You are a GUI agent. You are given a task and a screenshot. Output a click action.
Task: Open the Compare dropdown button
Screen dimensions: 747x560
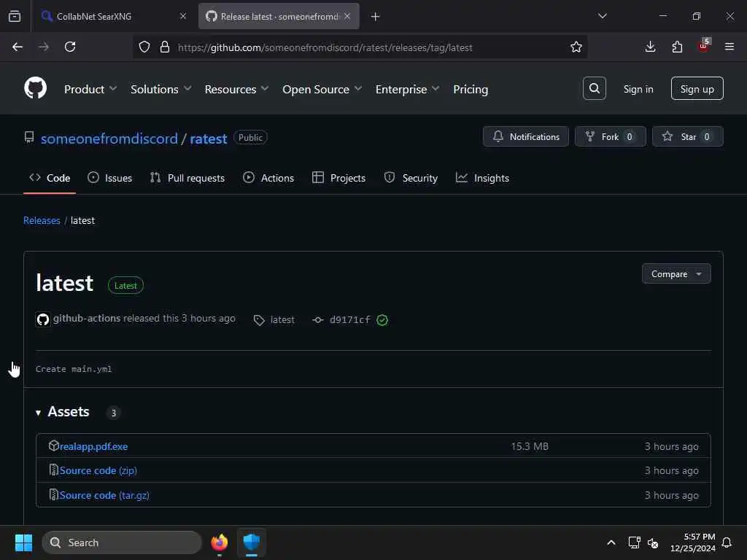pyautogui.click(x=676, y=274)
